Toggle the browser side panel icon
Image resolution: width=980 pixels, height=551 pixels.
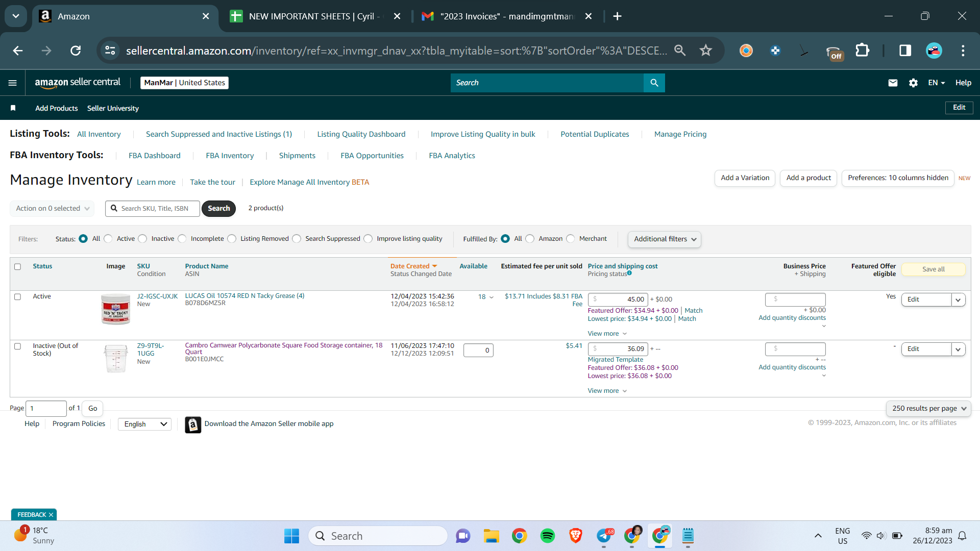[905, 51]
